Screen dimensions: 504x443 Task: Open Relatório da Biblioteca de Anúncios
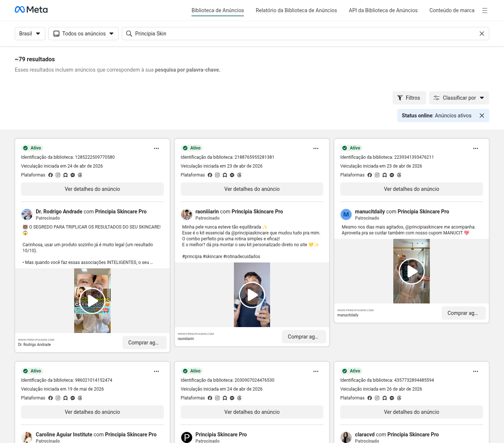(x=296, y=10)
